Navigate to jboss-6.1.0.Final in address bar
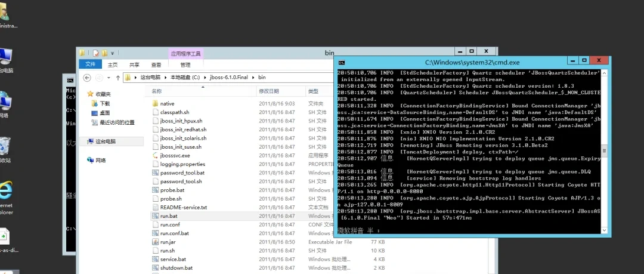The width and height of the screenshot is (644, 274). point(229,78)
